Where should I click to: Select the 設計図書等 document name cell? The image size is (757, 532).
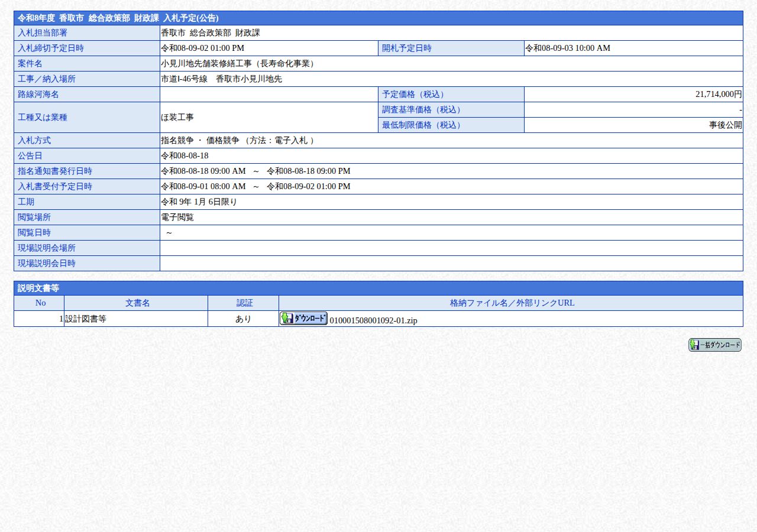[136, 319]
